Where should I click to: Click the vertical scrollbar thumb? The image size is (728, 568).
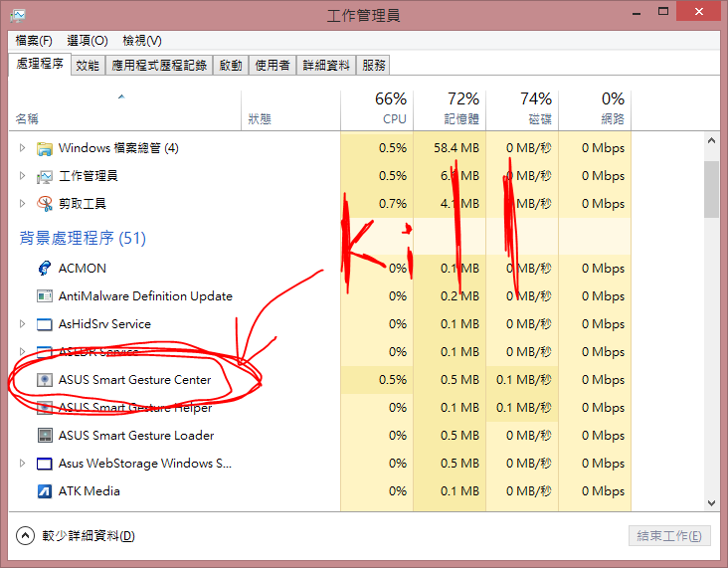[711, 189]
